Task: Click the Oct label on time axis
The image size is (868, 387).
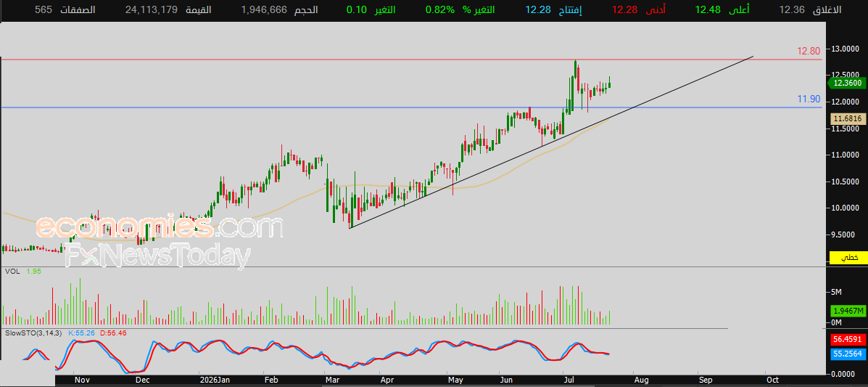Action: [x=772, y=380]
